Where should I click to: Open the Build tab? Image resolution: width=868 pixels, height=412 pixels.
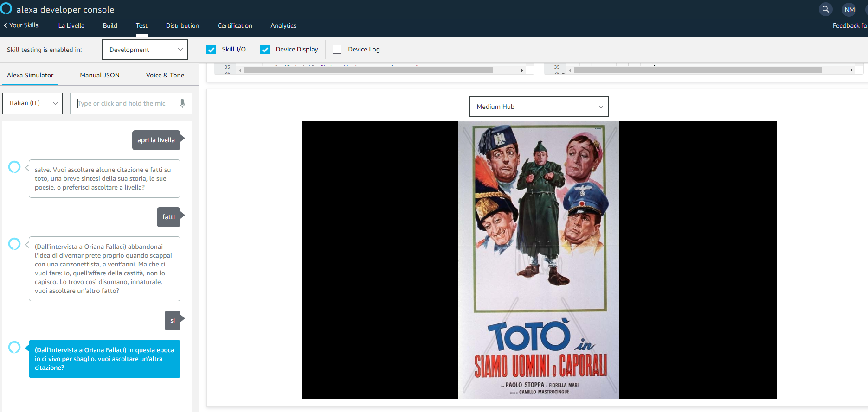pyautogui.click(x=110, y=25)
